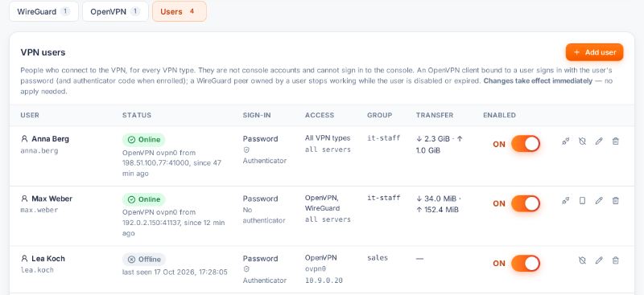The image size is (644, 295).
Task: Click the Add user button
Action: (x=594, y=52)
